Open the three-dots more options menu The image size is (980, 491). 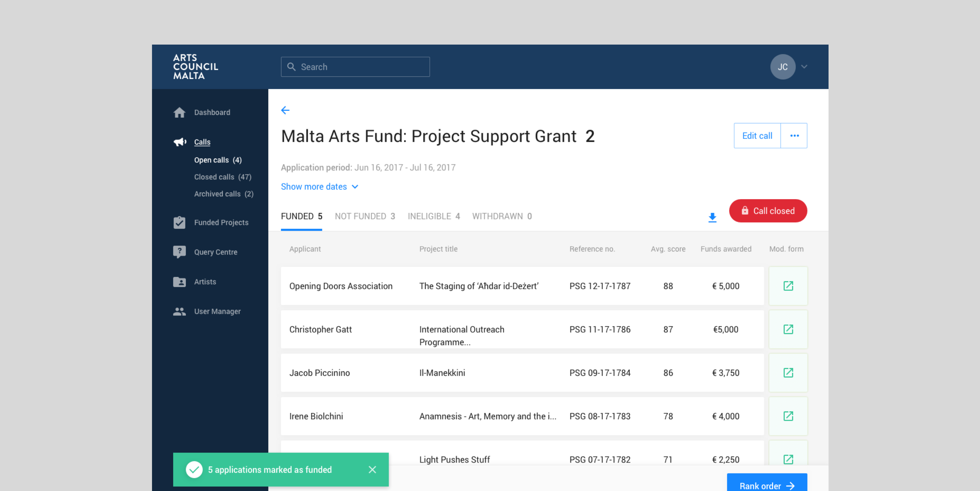pos(794,136)
